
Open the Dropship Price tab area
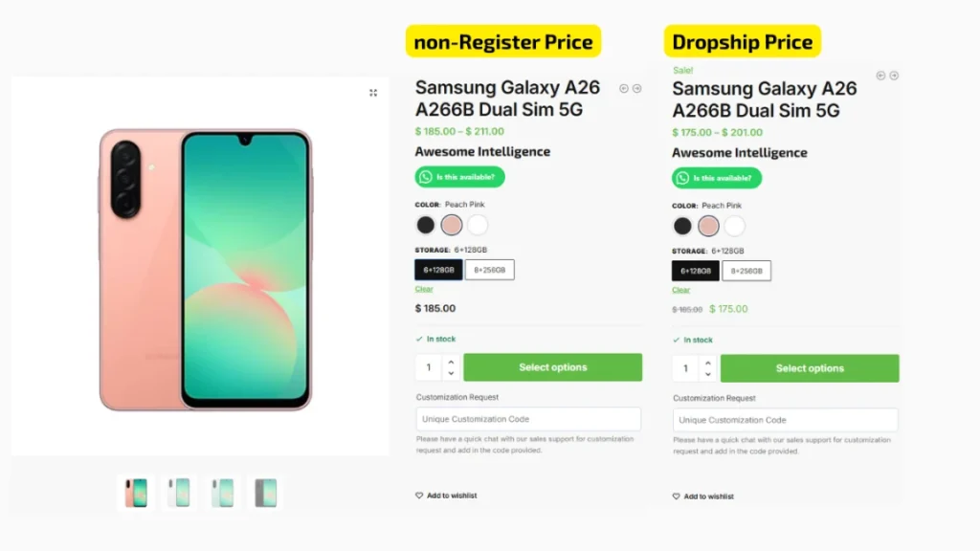coord(742,41)
